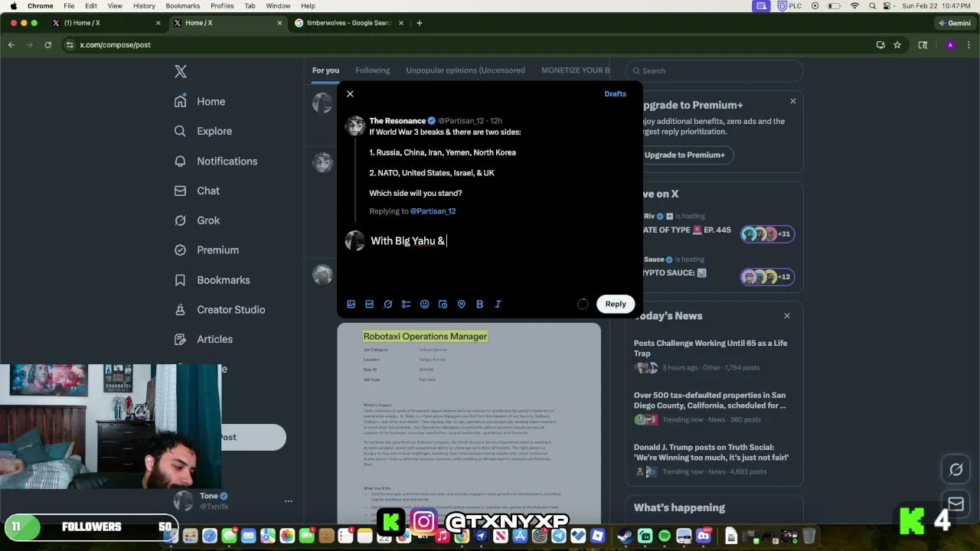This screenshot has height=551, width=980.
Task: Open a new Chrome tab
Action: pyautogui.click(x=419, y=23)
